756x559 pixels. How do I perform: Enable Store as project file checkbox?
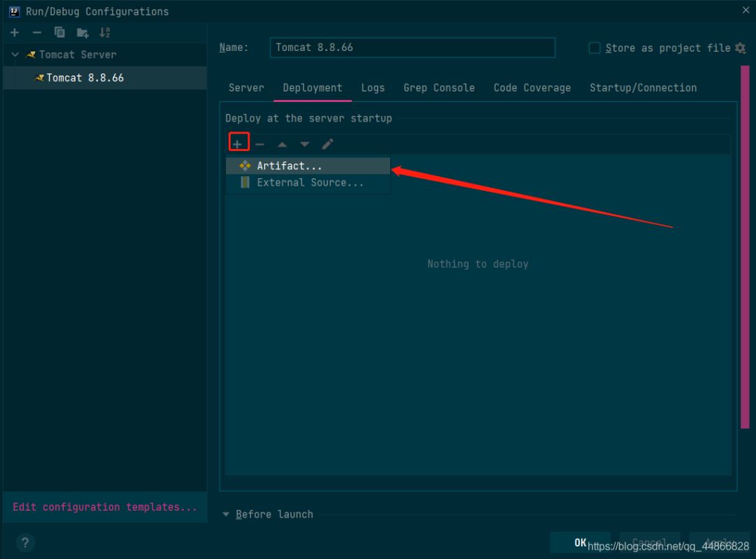click(x=594, y=48)
